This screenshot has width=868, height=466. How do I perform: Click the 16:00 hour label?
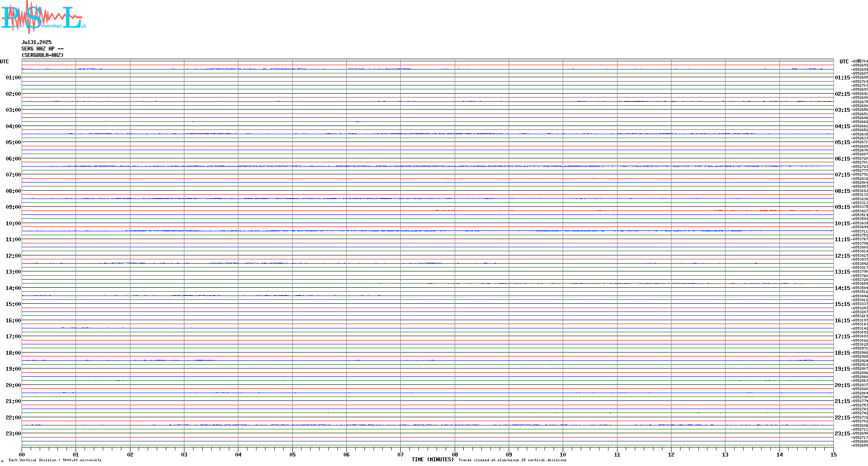(x=13, y=321)
